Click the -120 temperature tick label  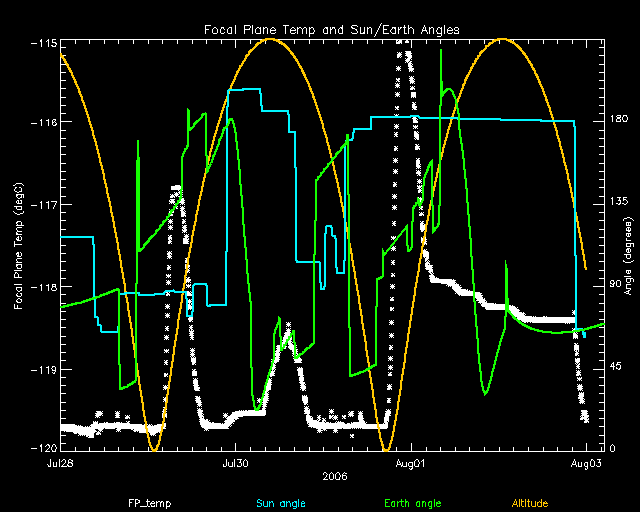pyautogui.click(x=42, y=449)
